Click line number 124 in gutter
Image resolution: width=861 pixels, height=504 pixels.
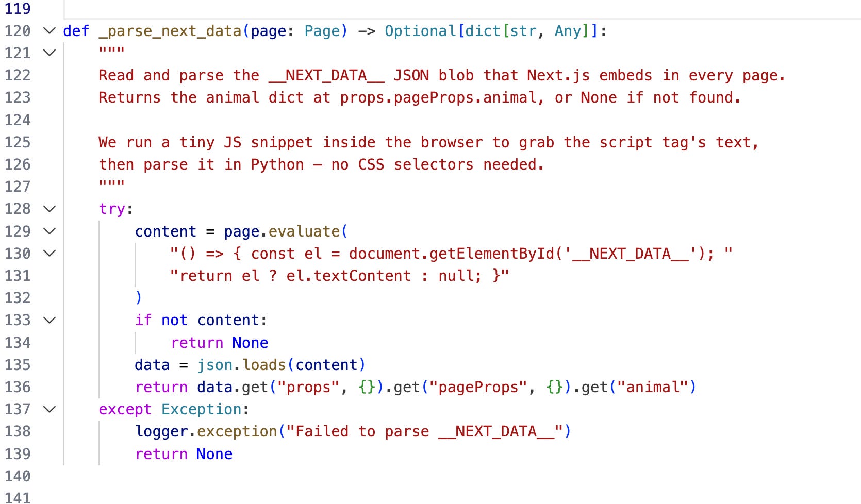[18, 120]
